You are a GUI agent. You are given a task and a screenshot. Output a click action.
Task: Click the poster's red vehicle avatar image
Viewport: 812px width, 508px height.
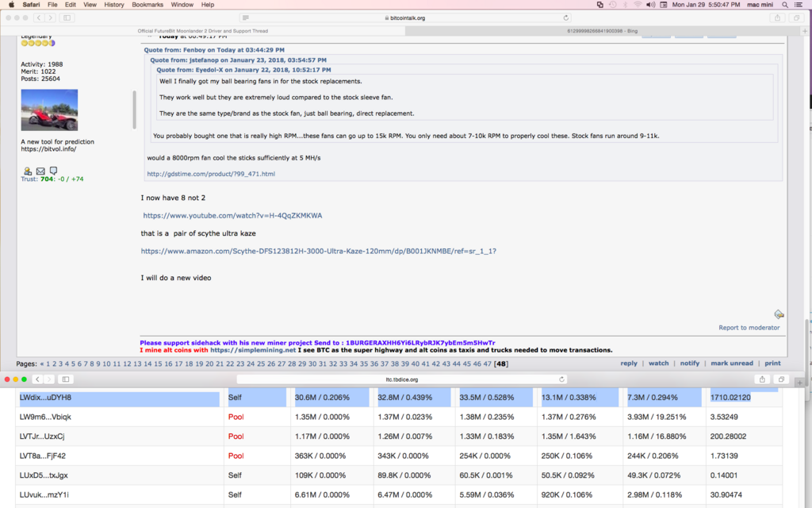coord(49,110)
